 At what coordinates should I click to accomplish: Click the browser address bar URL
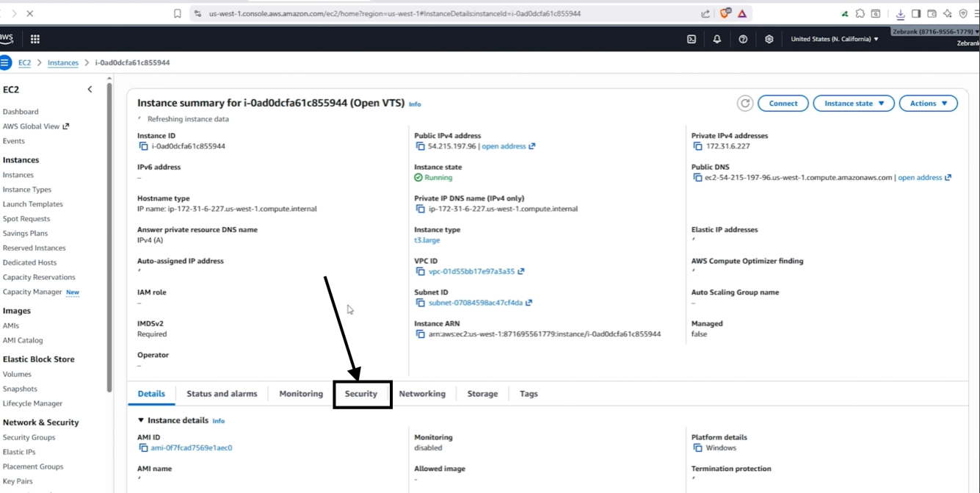pyautogui.click(x=395, y=13)
